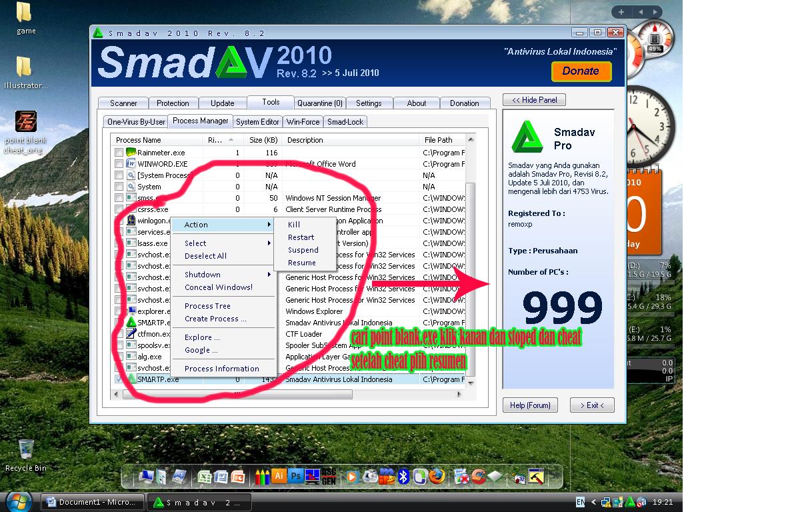Tick the smss.exe checkbox

pyautogui.click(x=119, y=198)
